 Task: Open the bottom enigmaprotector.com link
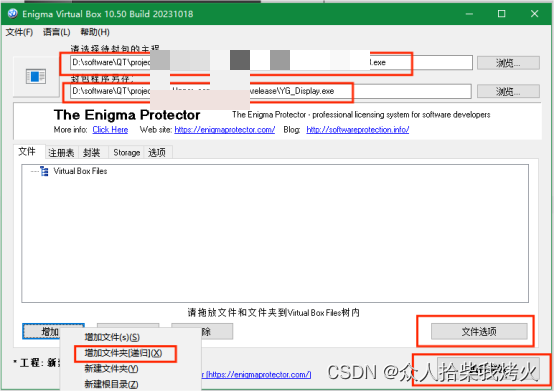(x=257, y=374)
